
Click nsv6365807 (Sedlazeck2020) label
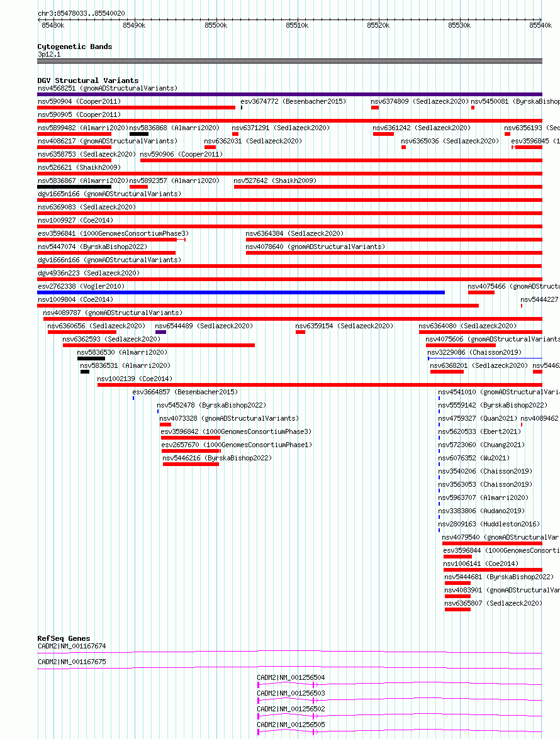(493, 603)
